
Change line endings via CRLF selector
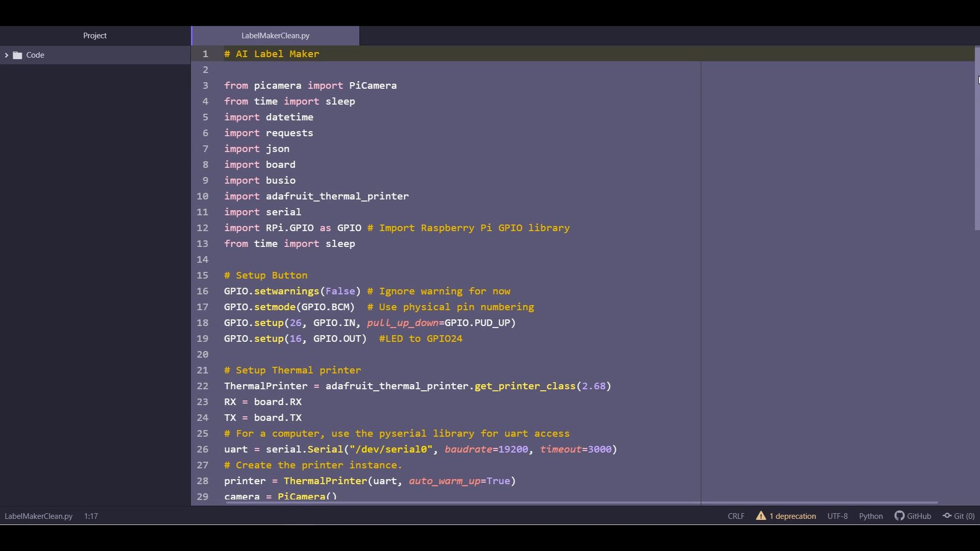pyautogui.click(x=736, y=516)
